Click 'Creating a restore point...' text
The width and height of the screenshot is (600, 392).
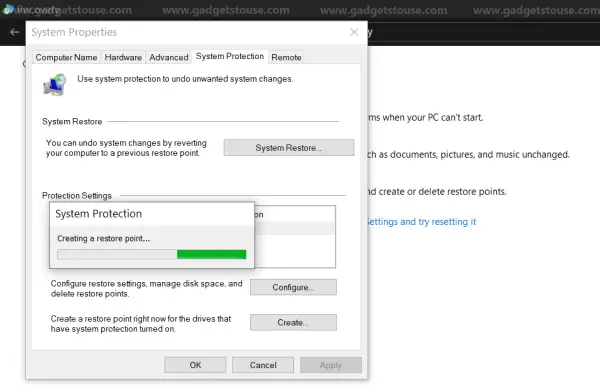coord(103,238)
